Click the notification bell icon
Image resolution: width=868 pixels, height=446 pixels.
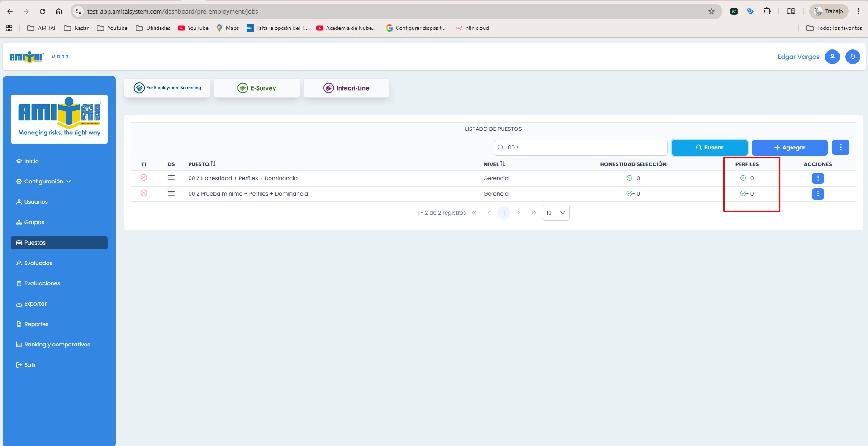[x=853, y=57]
